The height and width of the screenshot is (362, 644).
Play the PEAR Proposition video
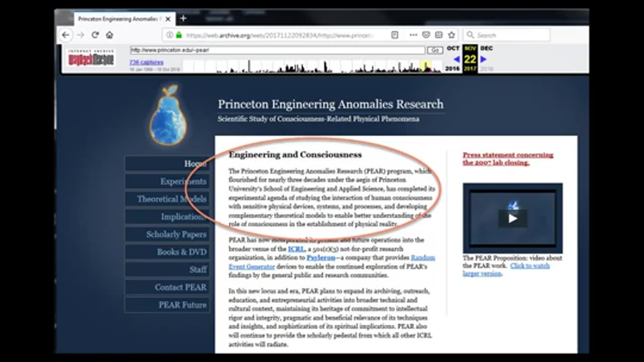click(513, 218)
